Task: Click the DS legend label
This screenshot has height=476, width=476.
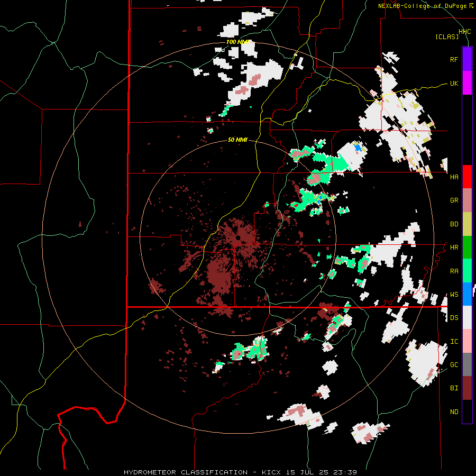Action: pyautogui.click(x=454, y=318)
